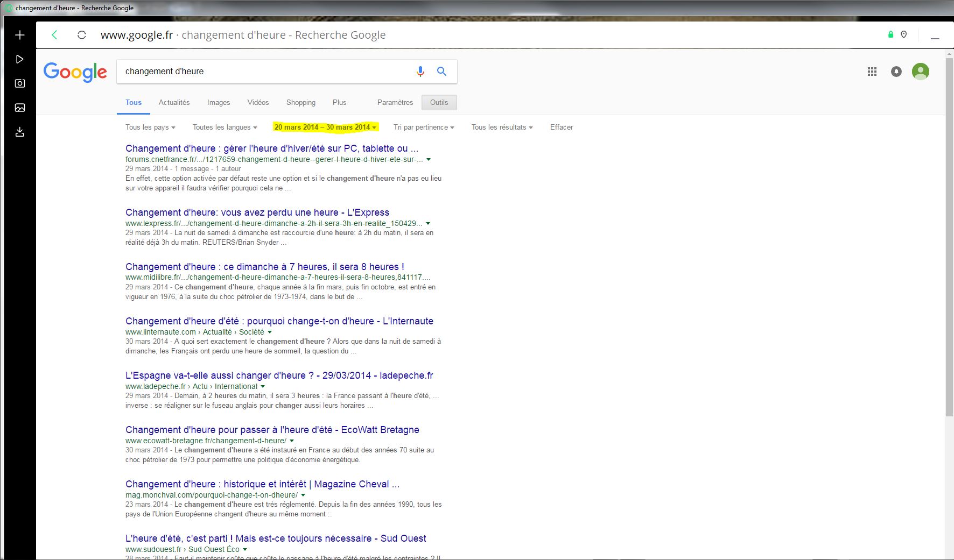Image resolution: width=954 pixels, height=560 pixels.
Task: Open downloads from the sidebar icon
Action: pyautogui.click(x=20, y=132)
